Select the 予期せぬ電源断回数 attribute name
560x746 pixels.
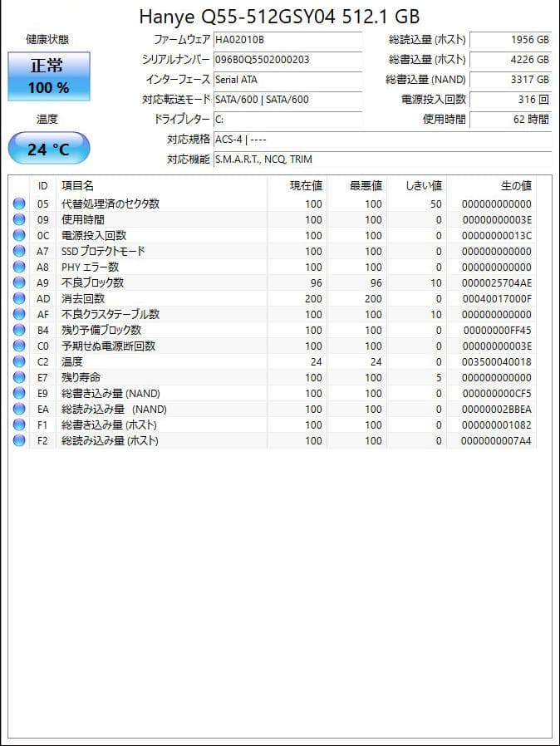point(109,346)
